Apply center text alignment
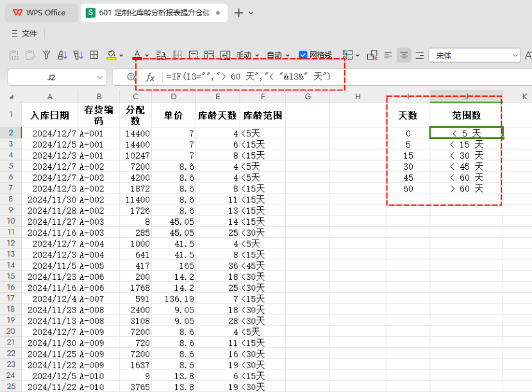This screenshot has height=392, width=532. 404,56
